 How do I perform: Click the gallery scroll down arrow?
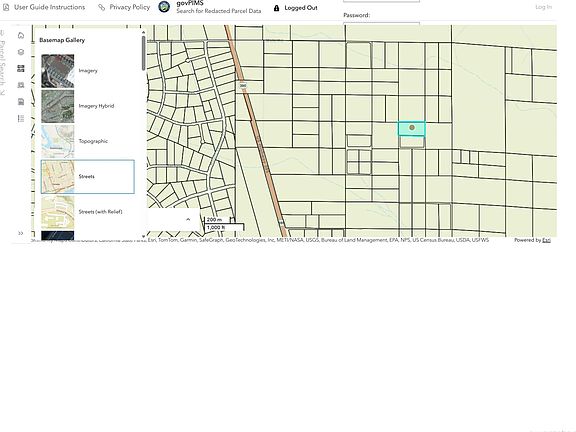(143, 236)
